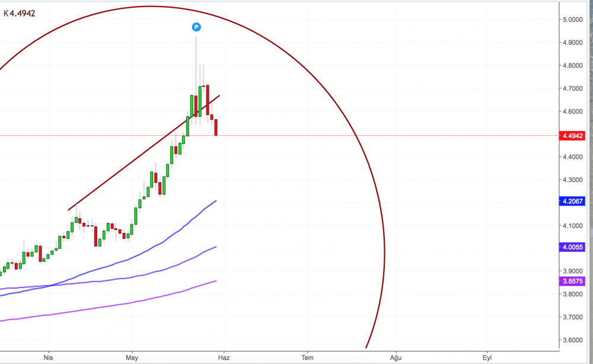The image size is (593, 364).
Task: Click the blue P marker above the peak
Action: pyautogui.click(x=196, y=27)
